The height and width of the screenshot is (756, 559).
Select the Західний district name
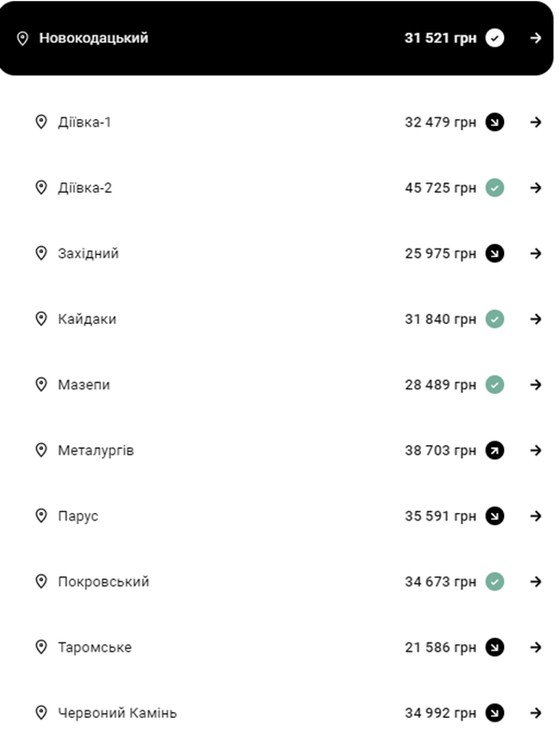point(89,253)
